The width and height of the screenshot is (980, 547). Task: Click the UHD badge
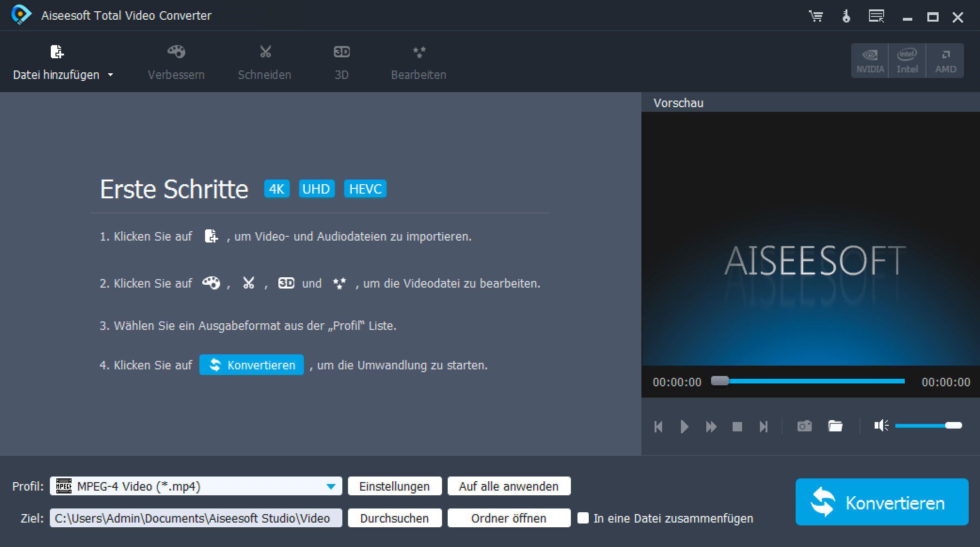[x=316, y=189]
